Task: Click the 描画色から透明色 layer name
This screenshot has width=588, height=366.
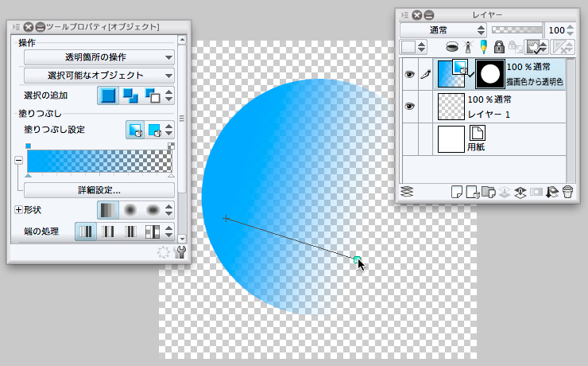Action: (x=535, y=82)
